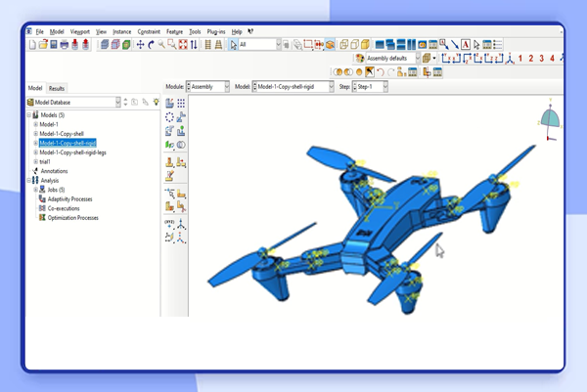587x392 pixels.
Task: Select Model-1-Copy-shell-rigid-legs in model tree
Action: [x=73, y=152]
